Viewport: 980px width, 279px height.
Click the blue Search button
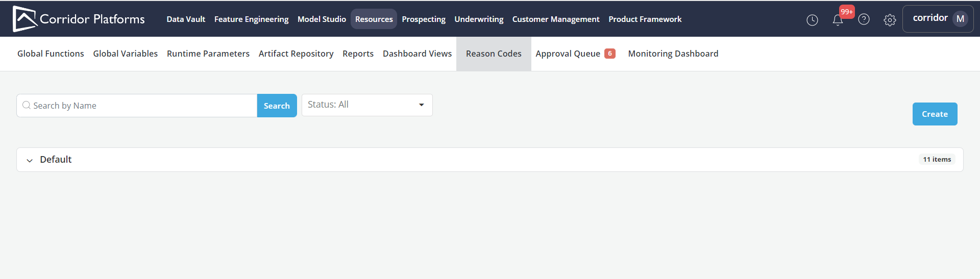click(277, 106)
